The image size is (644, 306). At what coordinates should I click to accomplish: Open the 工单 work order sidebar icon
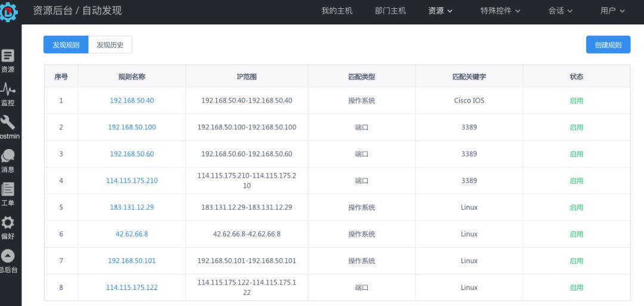[8, 190]
